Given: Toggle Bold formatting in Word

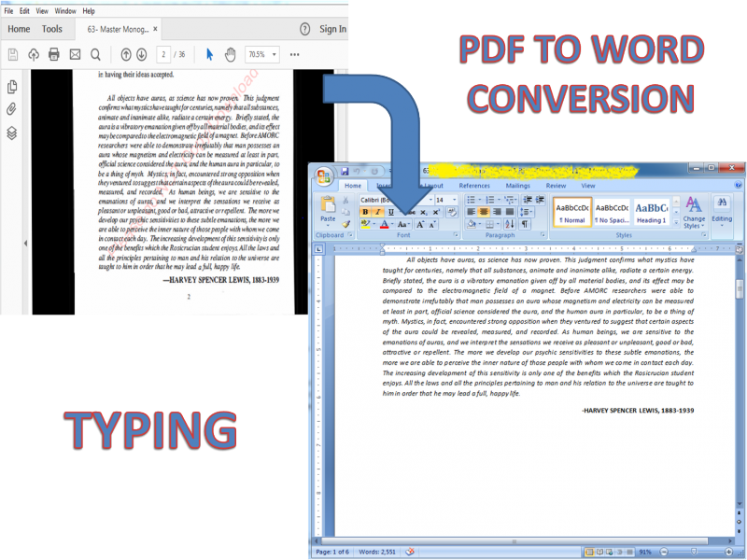Looking at the screenshot, I should (x=365, y=212).
